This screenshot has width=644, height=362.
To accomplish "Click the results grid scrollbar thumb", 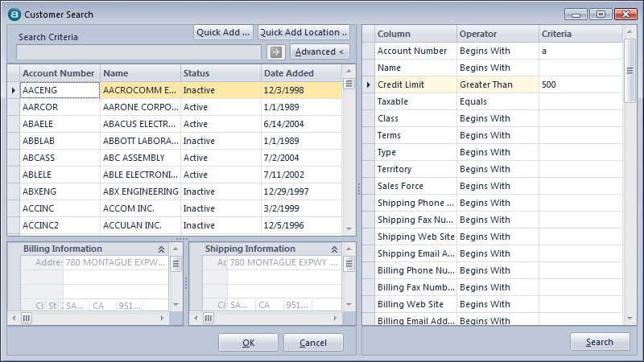I will (349, 84).
